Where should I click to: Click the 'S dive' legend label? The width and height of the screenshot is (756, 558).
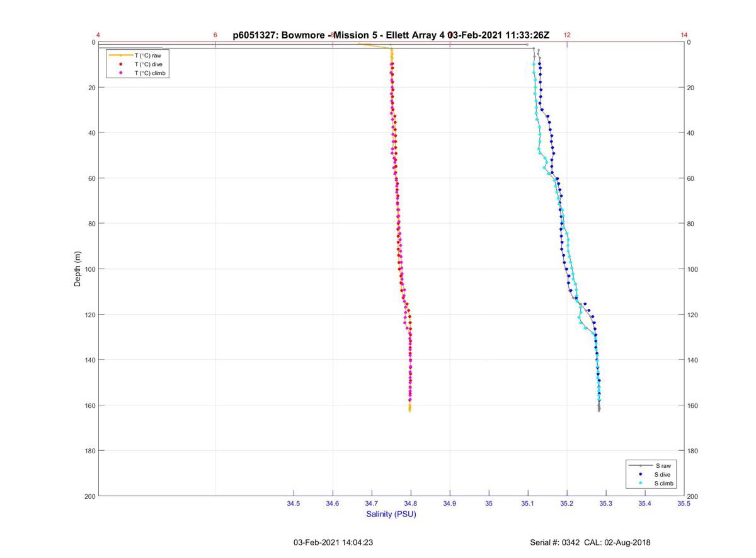663,474
